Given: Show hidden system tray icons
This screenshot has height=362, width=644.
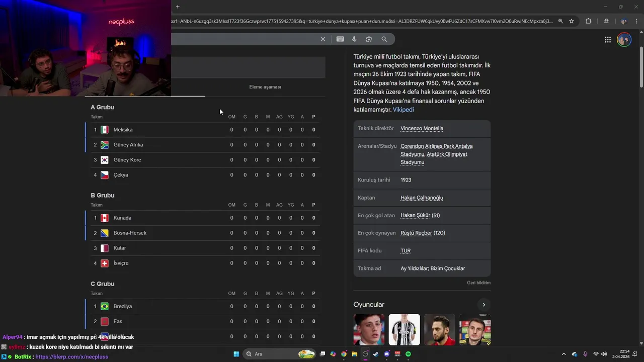Looking at the screenshot, I should [563, 354].
